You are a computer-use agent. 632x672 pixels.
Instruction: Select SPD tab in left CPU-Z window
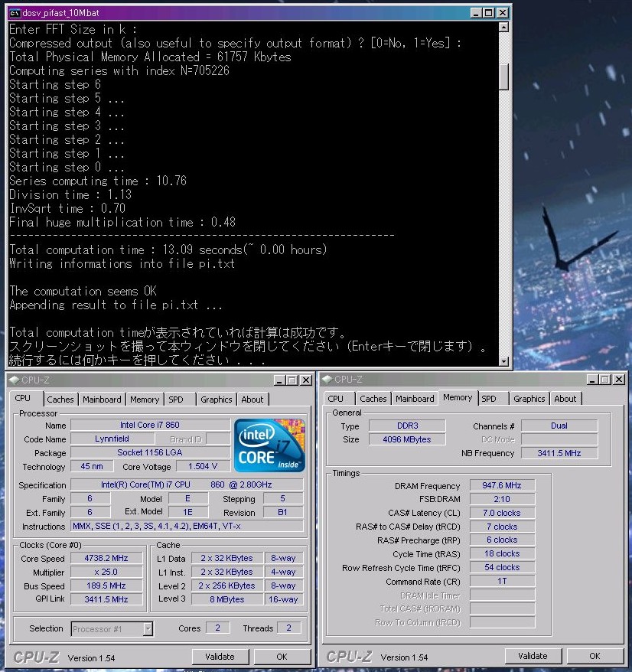coord(176,399)
